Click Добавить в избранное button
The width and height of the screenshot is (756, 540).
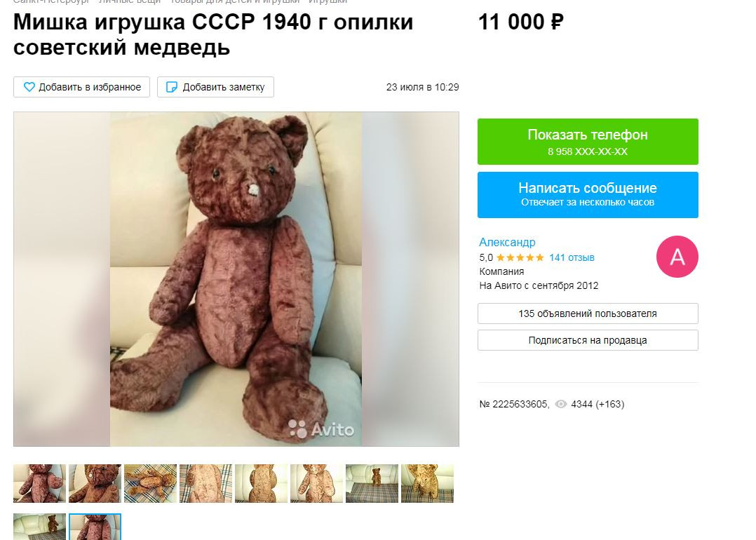click(x=81, y=87)
